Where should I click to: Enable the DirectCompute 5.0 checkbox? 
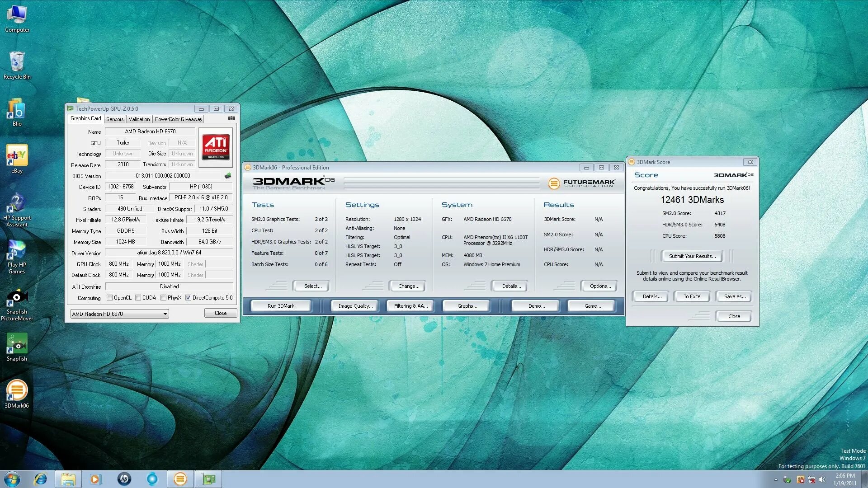click(x=189, y=297)
